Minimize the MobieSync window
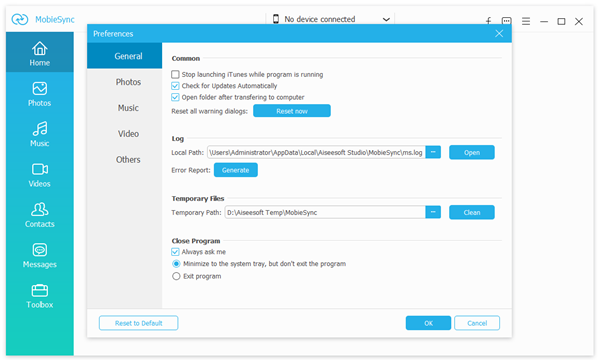This screenshot has height=362, width=600. (544, 22)
